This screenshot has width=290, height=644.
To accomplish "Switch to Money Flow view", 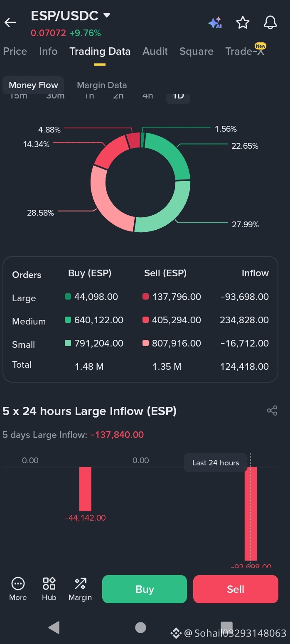I will [x=33, y=85].
